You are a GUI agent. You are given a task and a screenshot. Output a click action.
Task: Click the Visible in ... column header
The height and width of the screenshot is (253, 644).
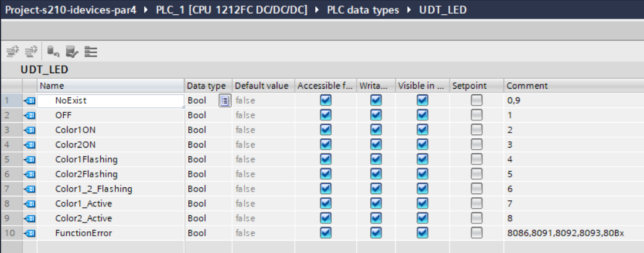(422, 86)
